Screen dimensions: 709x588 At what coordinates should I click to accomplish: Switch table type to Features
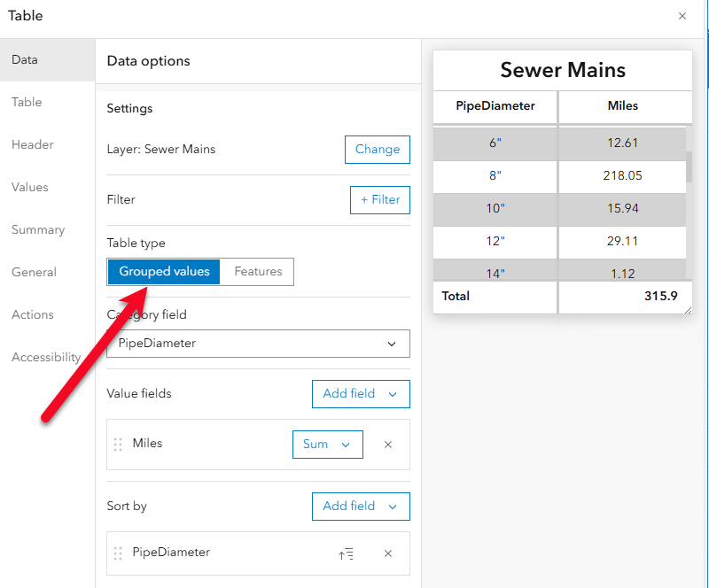pos(258,272)
